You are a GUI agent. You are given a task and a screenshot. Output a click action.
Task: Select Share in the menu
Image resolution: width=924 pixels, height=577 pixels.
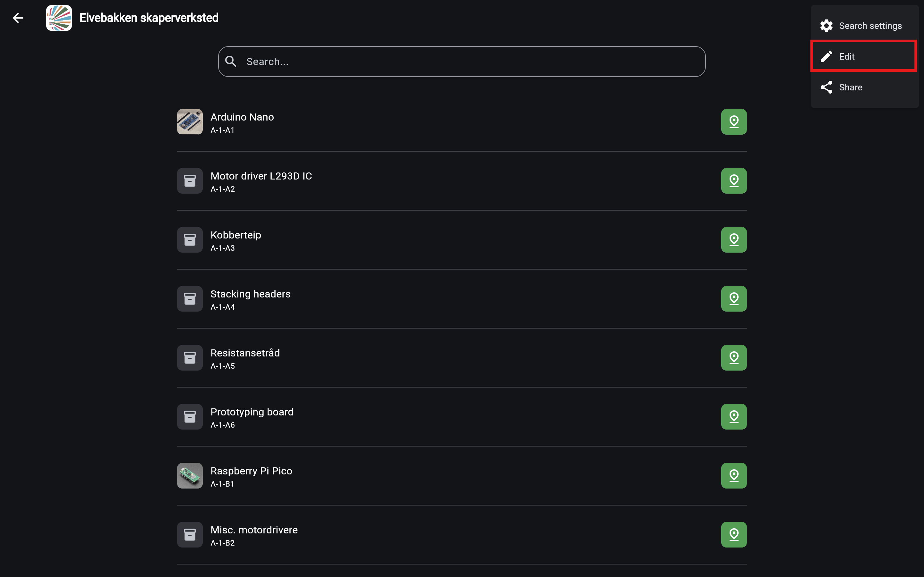tap(864, 87)
